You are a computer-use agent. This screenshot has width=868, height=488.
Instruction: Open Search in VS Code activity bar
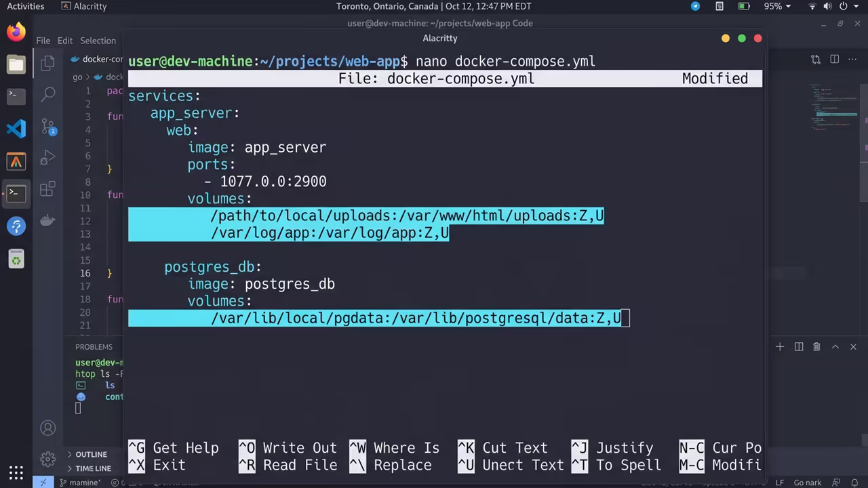pos(47,94)
